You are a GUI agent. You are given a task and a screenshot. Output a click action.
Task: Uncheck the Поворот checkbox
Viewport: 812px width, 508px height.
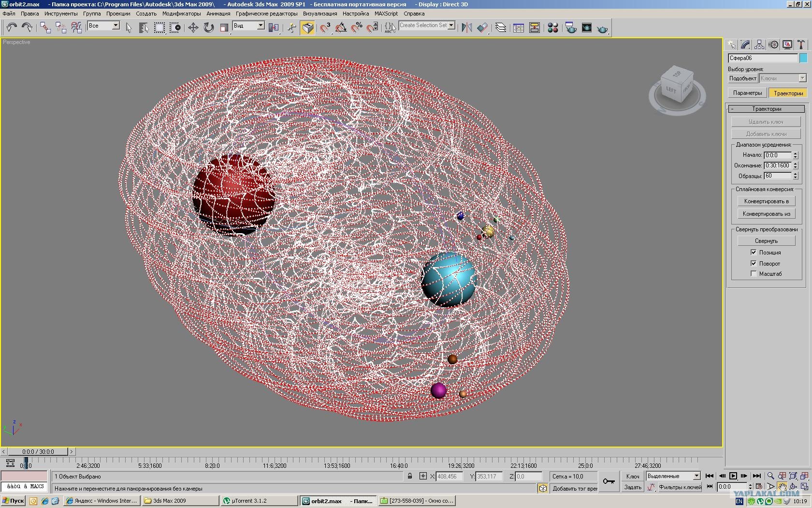point(753,263)
